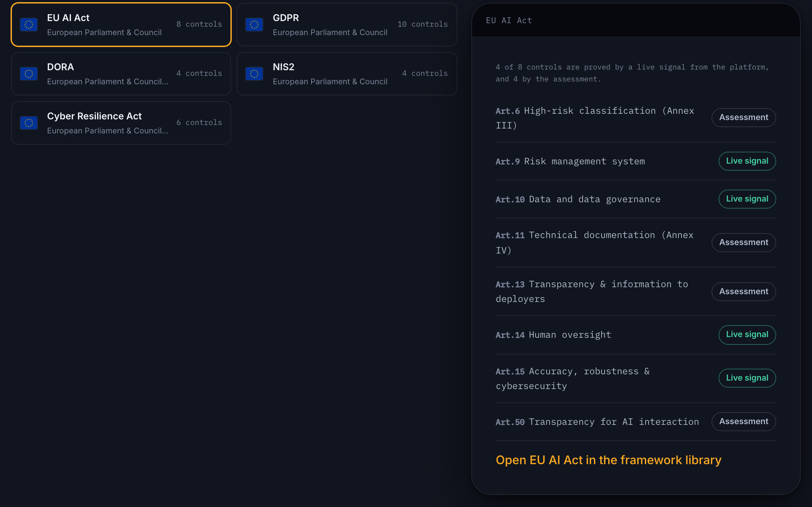Choose the NIS2 framework card
The width and height of the screenshot is (812, 507).
347,74
